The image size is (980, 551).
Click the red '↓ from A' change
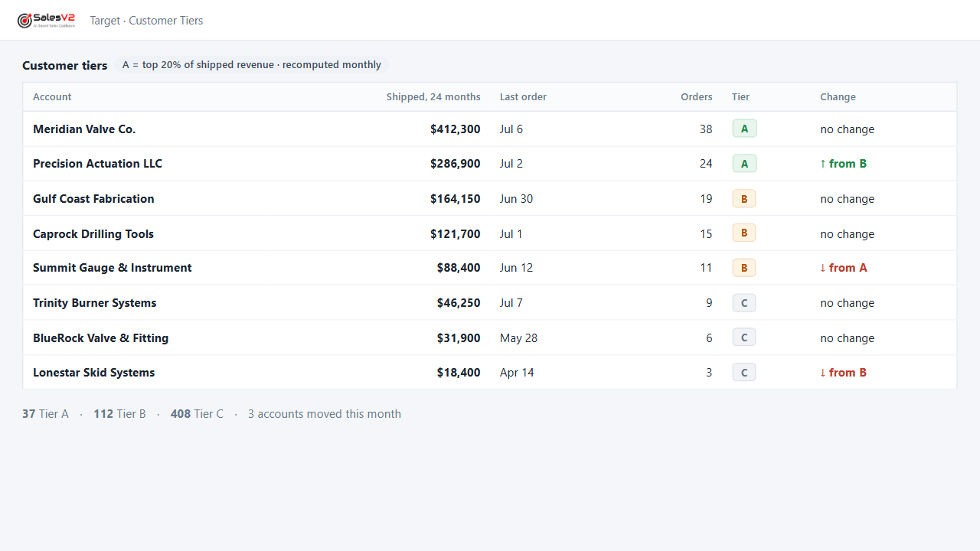pyautogui.click(x=843, y=268)
